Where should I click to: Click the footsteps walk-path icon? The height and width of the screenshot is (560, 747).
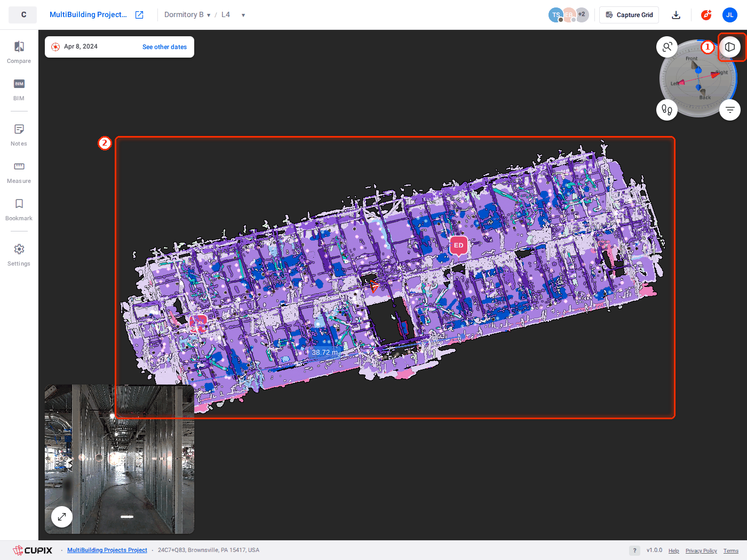667,110
